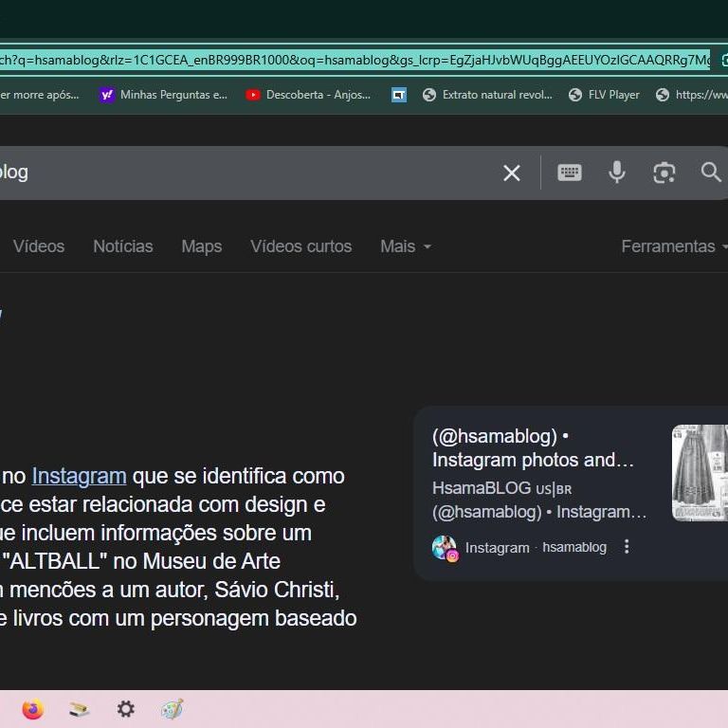The height and width of the screenshot is (728, 728).
Task: Click the magnifying glass search button
Action: pyautogui.click(x=711, y=173)
